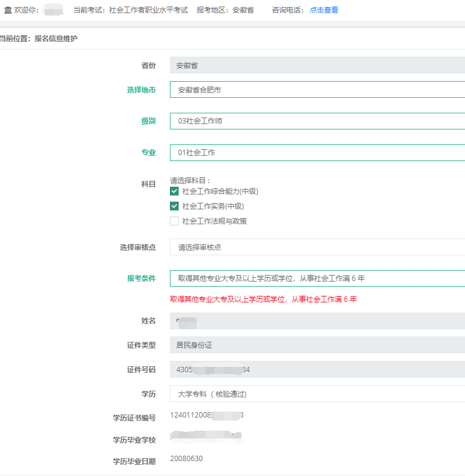Click the 学历证书编号 number value
Image resolution: width=465 pixels, height=476 pixels.
point(206,415)
